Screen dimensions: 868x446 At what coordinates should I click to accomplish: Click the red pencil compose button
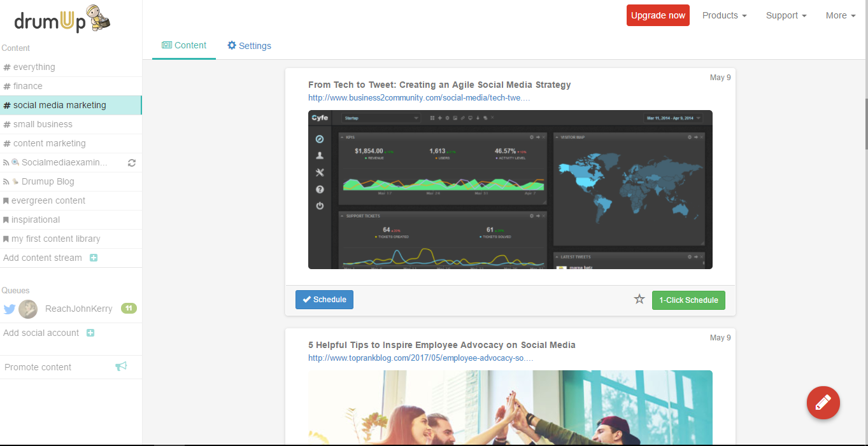tap(823, 403)
